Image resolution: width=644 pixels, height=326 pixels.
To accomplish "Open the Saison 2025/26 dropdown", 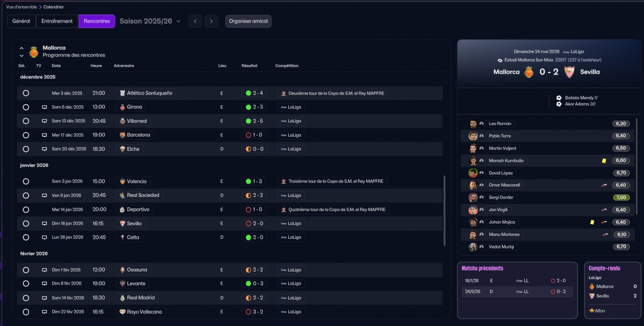I will [150, 21].
